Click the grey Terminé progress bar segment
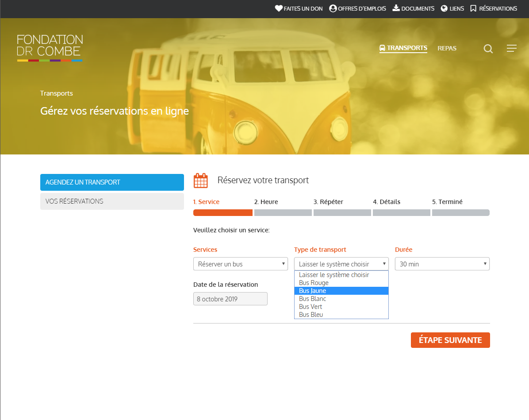The height and width of the screenshot is (420, 529). tap(461, 213)
